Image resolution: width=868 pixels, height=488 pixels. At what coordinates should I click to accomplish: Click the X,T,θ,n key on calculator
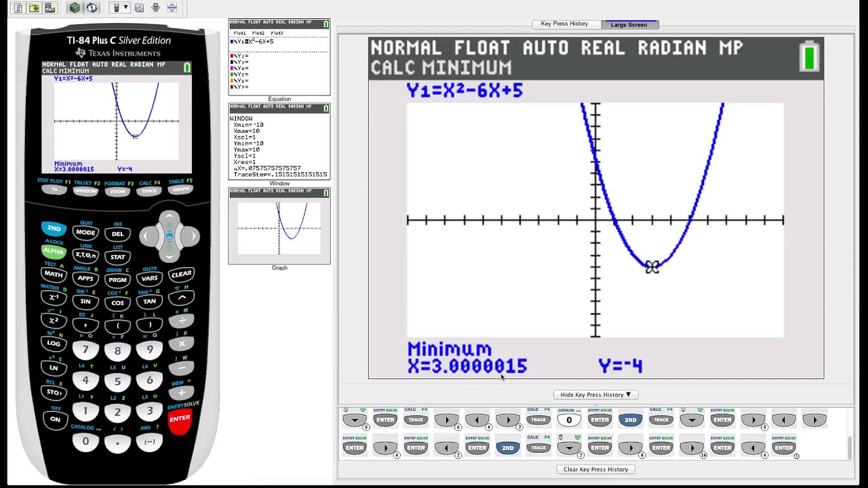[85, 255]
